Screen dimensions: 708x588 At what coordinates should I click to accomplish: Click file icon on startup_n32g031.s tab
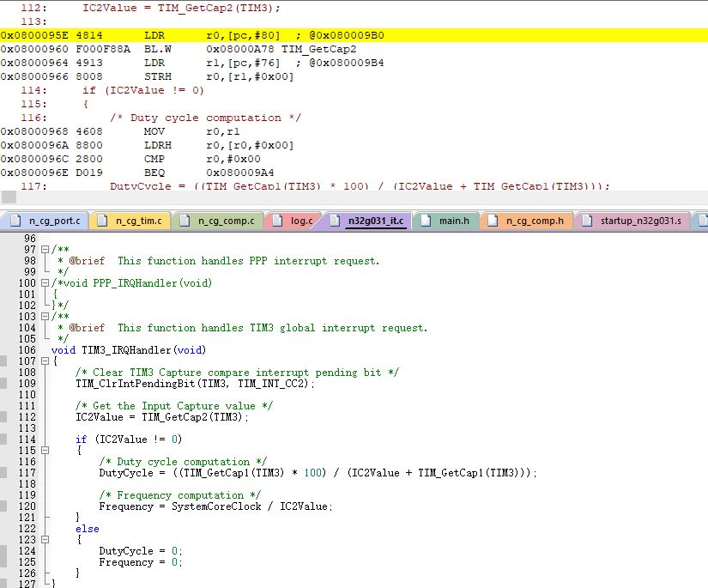587,221
